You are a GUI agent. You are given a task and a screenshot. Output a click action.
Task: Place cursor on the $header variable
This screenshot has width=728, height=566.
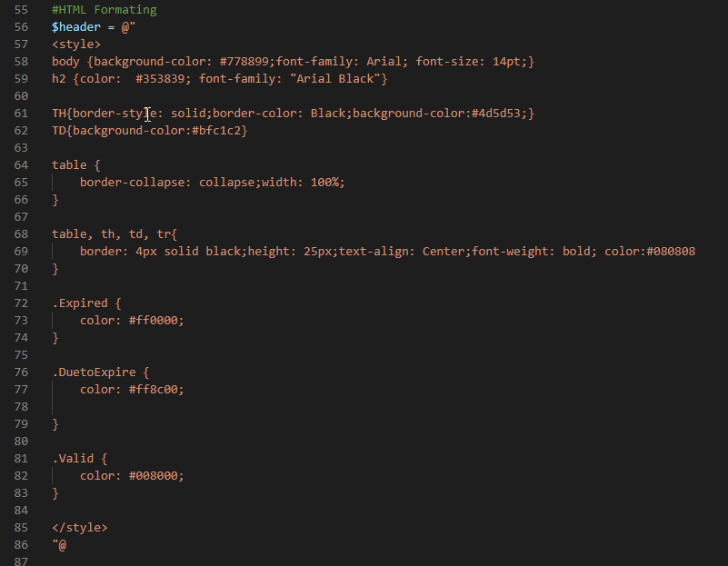click(76, 27)
